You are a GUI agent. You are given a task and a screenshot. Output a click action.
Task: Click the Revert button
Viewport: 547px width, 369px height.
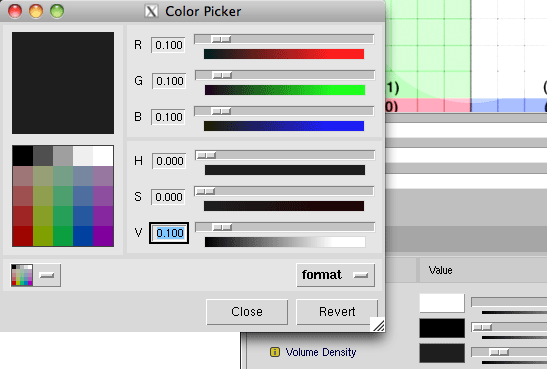[x=337, y=311]
